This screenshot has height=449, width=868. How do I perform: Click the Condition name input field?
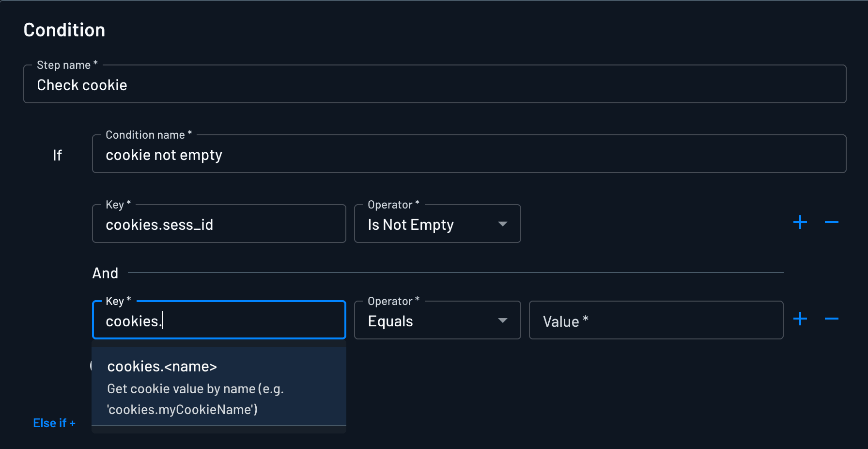[x=468, y=155]
